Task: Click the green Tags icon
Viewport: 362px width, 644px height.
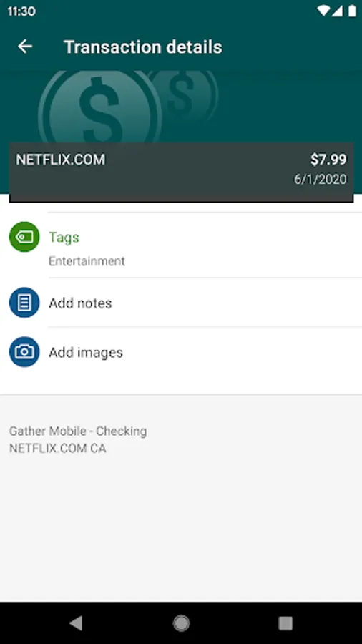Action: 24,237
